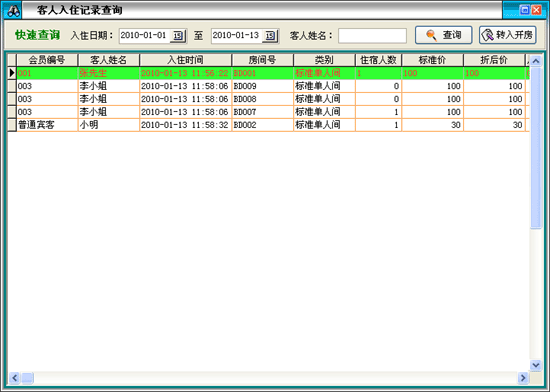This screenshot has width=550, height=392.
Task: Click the 住宿人数 column header
Action: pos(378,60)
